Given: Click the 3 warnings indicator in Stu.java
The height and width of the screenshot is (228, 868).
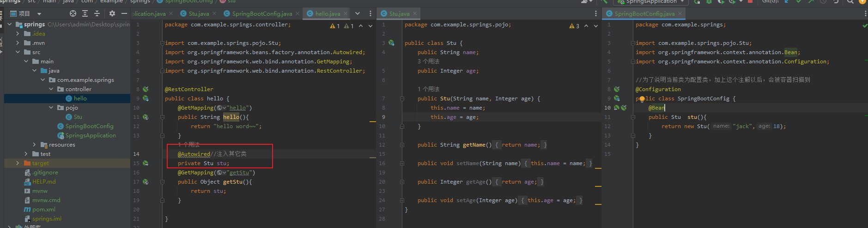Looking at the screenshot, I should tap(574, 26).
